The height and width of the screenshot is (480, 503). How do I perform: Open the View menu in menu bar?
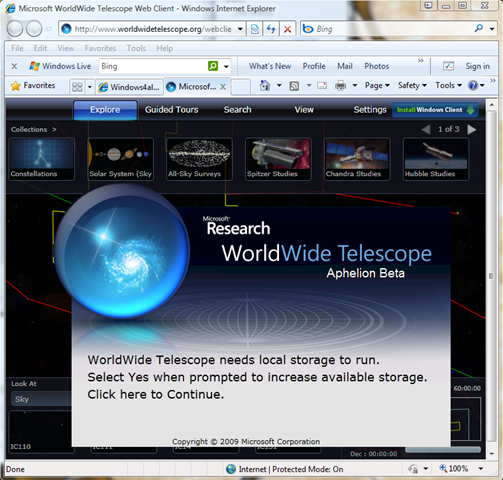coord(66,48)
